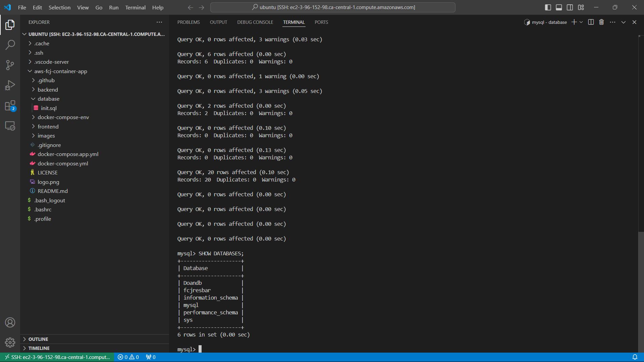
Task: Split the terminal
Action: coord(591,22)
